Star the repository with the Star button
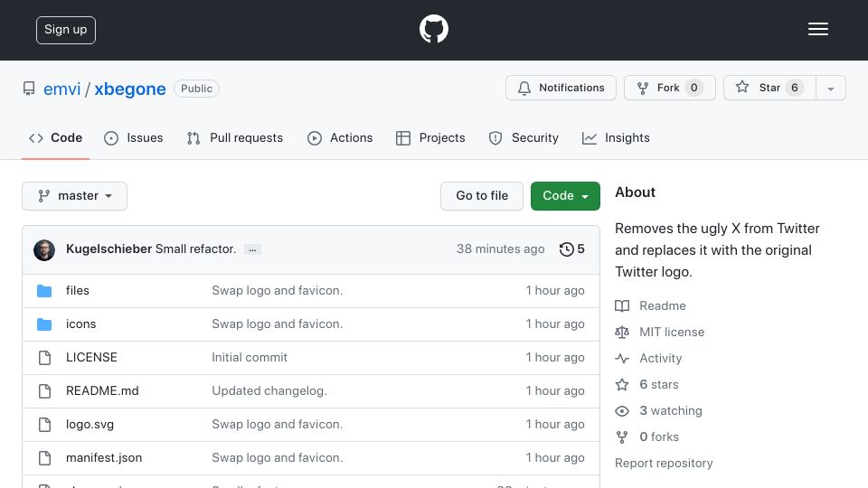The width and height of the screenshot is (868, 488). pyautogui.click(x=769, y=88)
